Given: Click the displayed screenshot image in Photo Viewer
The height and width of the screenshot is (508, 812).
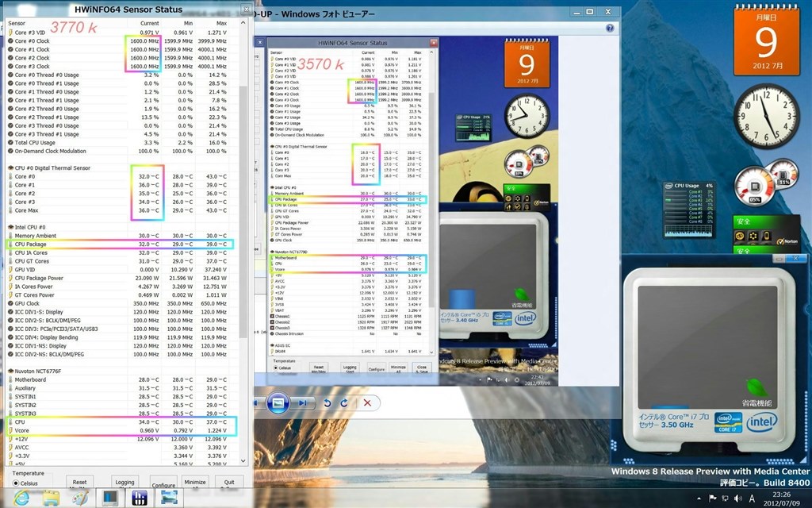Looking at the screenshot, I should click(x=405, y=210).
